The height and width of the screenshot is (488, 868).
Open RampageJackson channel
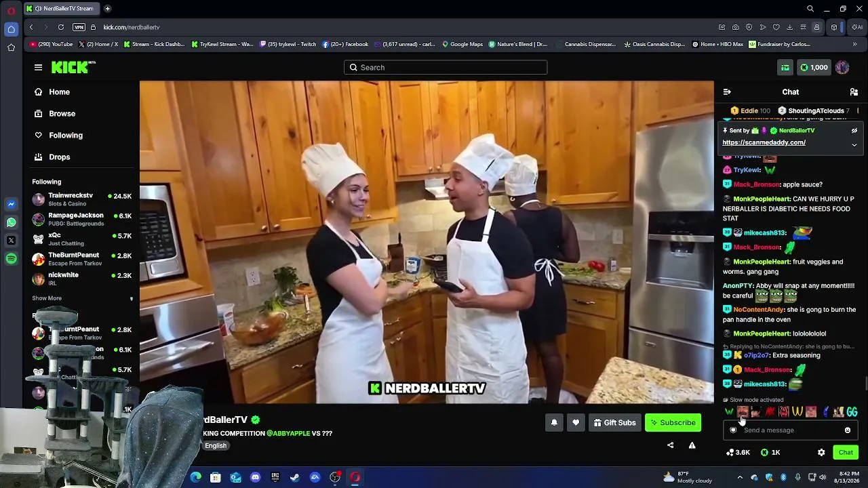pos(82,219)
